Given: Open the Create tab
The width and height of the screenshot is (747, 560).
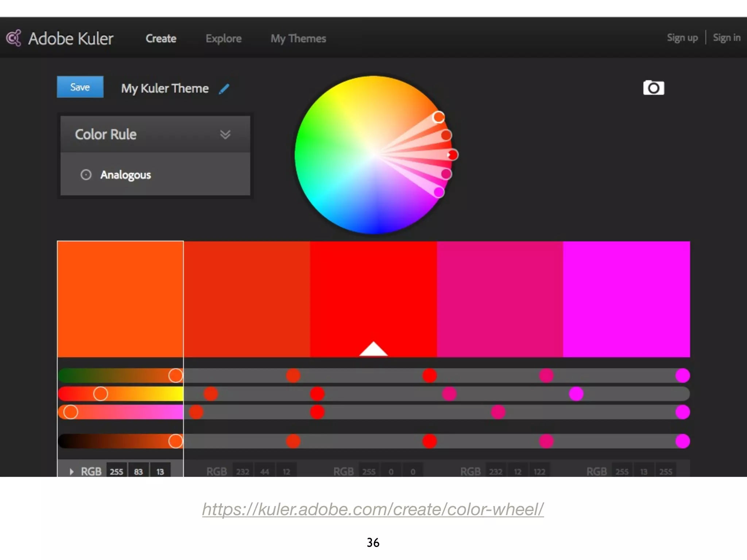Looking at the screenshot, I should 161,38.
